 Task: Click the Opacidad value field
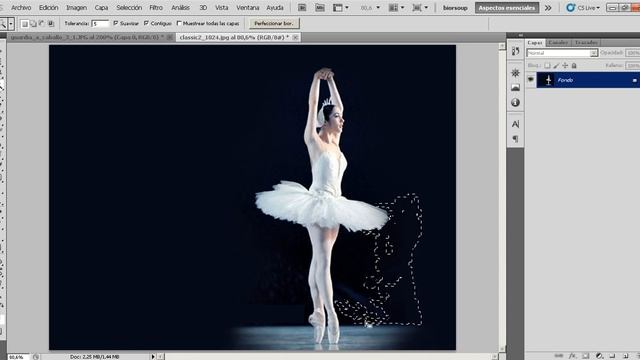[x=633, y=53]
